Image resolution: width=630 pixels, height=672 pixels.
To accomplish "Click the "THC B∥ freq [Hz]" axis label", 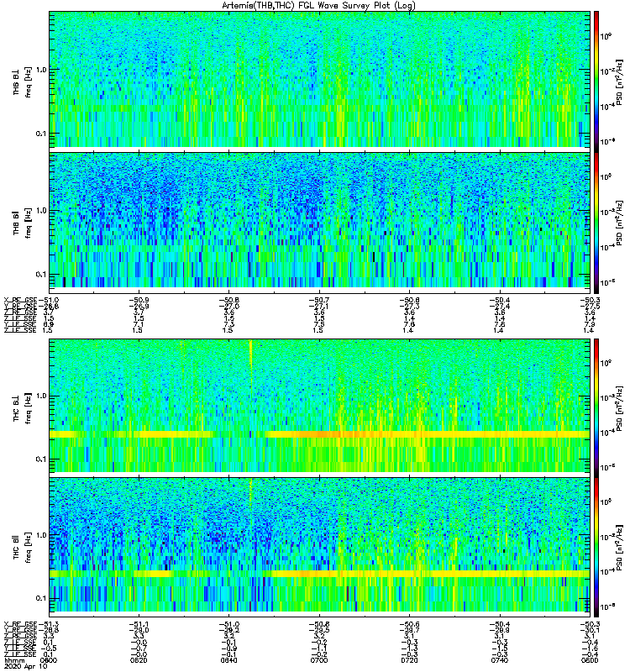I will coord(23,548).
